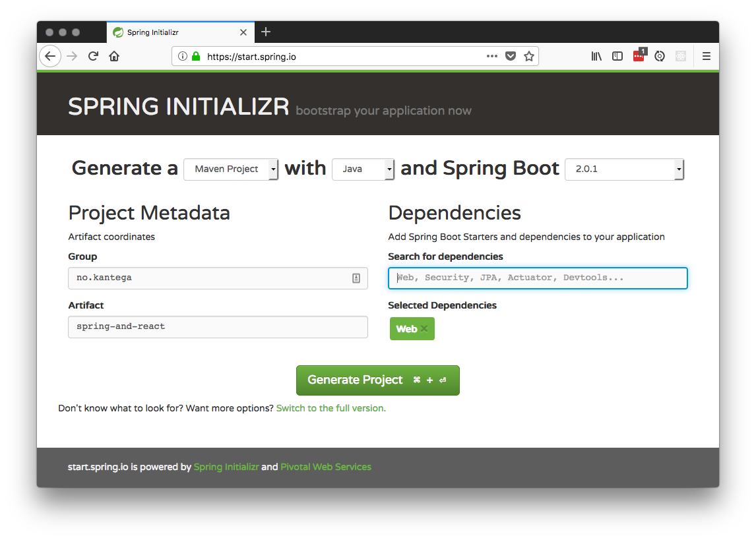The height and width of the screenshot is (540, 756).
Task: Click the Dependencies heading
Action: point(455,213)
